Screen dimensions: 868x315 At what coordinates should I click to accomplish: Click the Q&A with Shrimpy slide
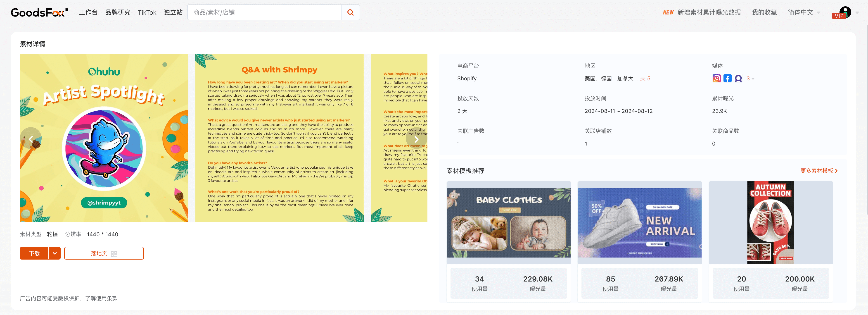279,138
